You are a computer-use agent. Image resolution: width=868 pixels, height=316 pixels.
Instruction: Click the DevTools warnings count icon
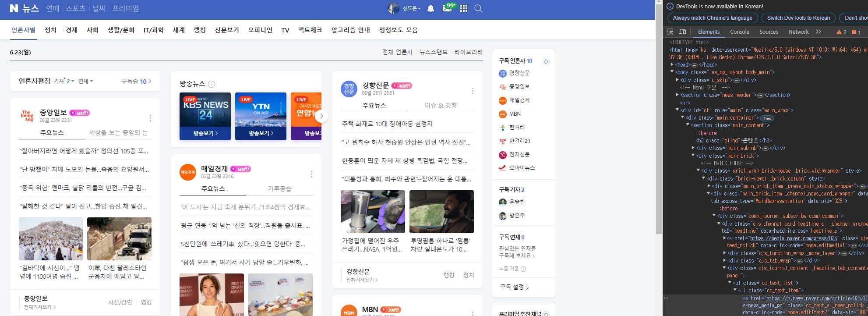[x=842, y=32]
